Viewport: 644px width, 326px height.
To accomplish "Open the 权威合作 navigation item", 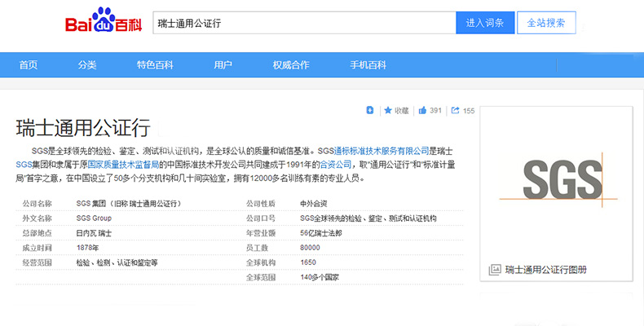I will (x=291, y=65).
